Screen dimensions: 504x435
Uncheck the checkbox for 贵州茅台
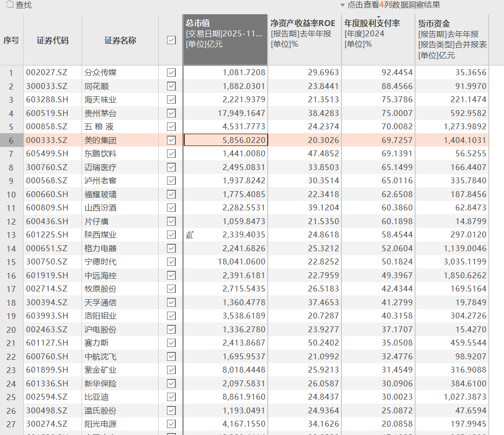171,113
